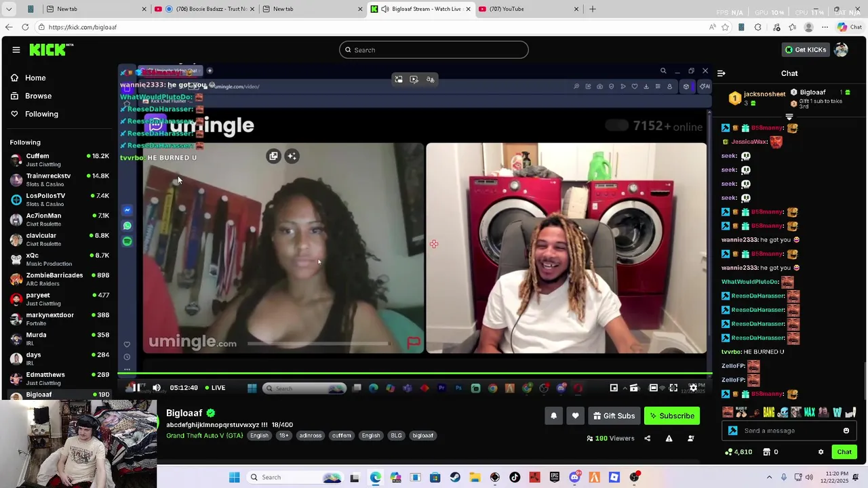
Task: Share the stream via share icon
Action: click(x=647, y=439)
